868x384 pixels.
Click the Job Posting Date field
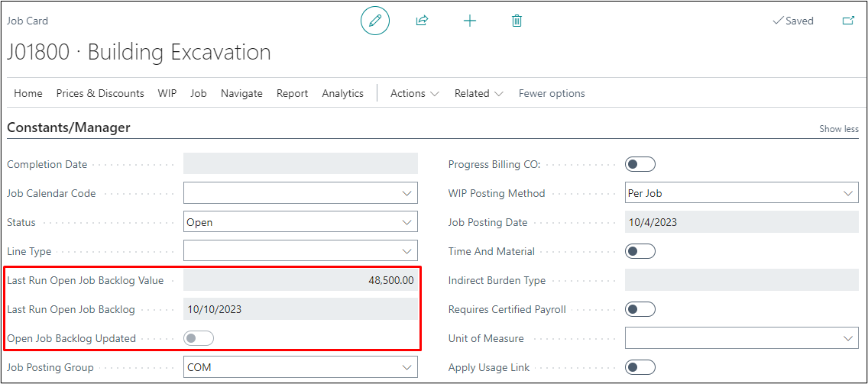[741, 222]
